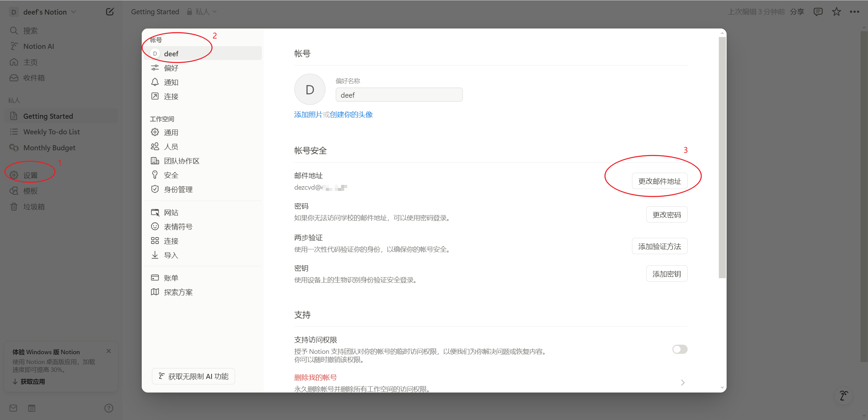Click 添加验证方法 add verification method
The image size is (868, 420).
tap(659, 246)
